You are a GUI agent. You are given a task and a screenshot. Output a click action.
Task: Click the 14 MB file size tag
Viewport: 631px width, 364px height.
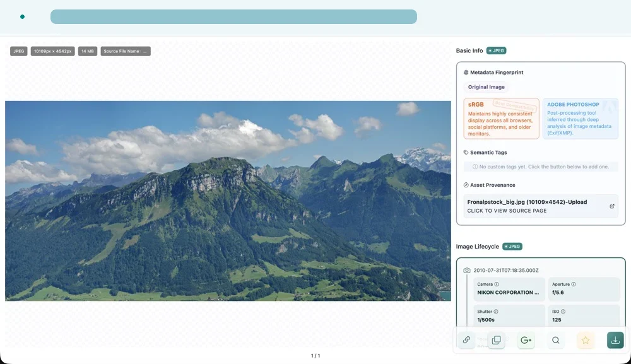[87, 51]
